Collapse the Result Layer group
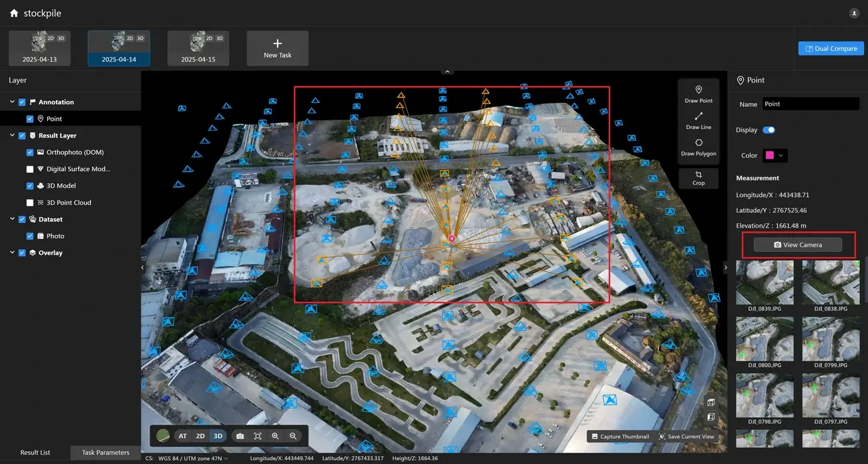 [x=12, y=136]
